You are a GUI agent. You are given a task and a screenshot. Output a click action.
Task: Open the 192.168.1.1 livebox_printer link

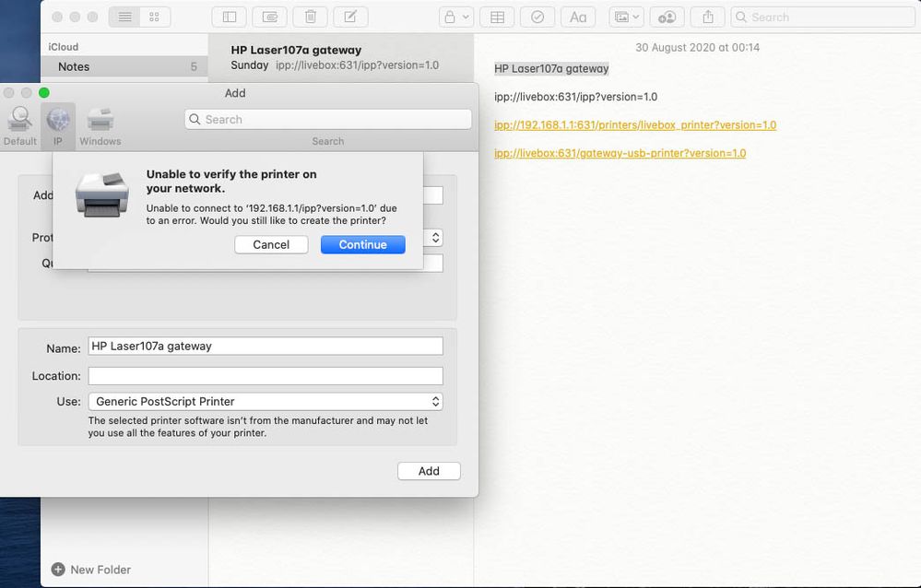(x=635, y=125)
